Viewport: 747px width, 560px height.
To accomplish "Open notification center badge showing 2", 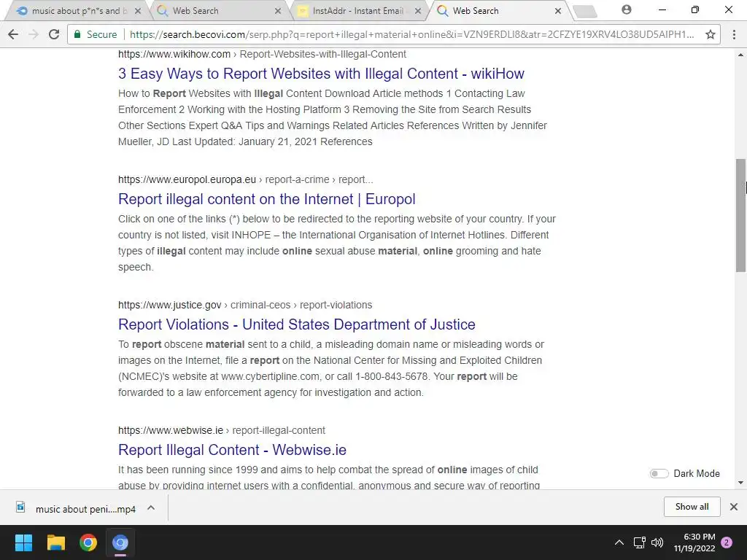I will pos(727,542).
